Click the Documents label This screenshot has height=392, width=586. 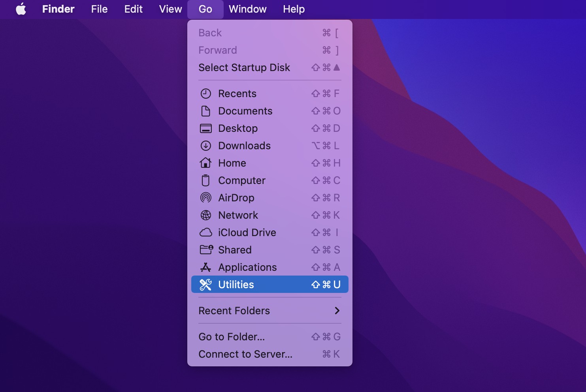[x=245, y=111]
